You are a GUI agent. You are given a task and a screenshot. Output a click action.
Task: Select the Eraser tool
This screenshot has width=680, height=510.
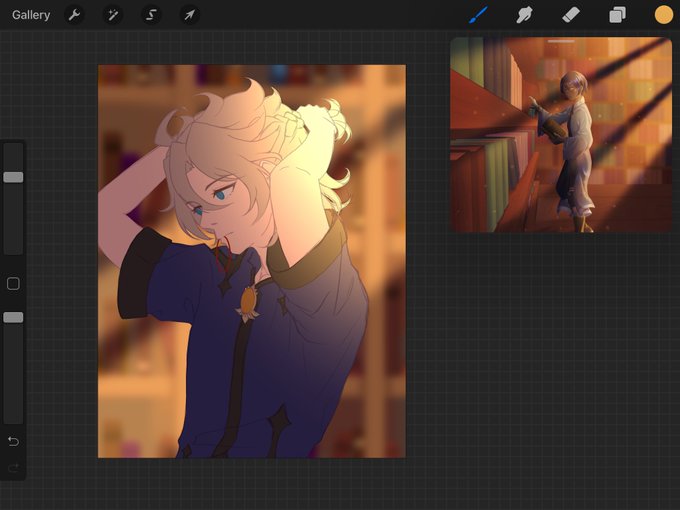pos(571,15)
